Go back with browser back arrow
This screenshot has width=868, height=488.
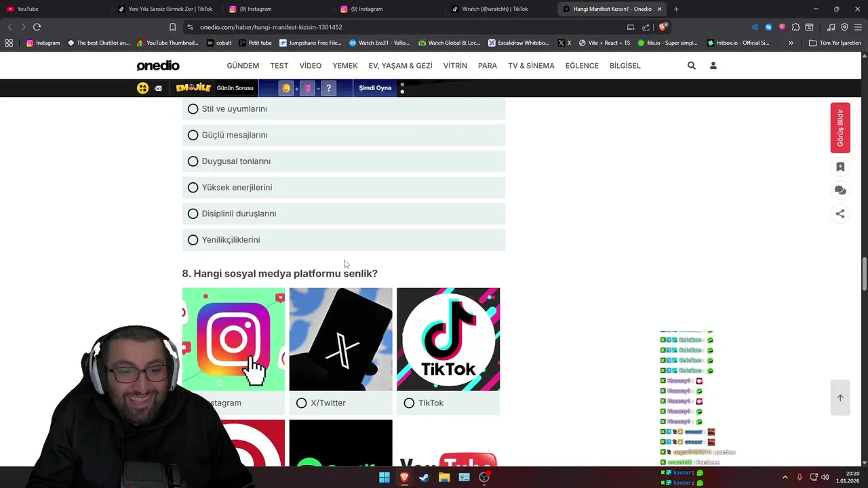[9, 27]
